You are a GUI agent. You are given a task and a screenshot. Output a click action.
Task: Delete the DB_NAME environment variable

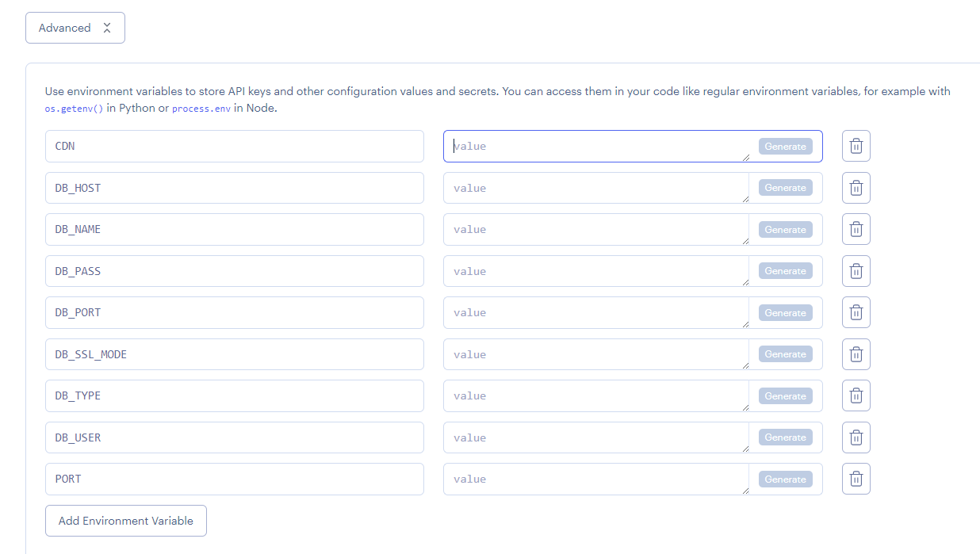856,229
